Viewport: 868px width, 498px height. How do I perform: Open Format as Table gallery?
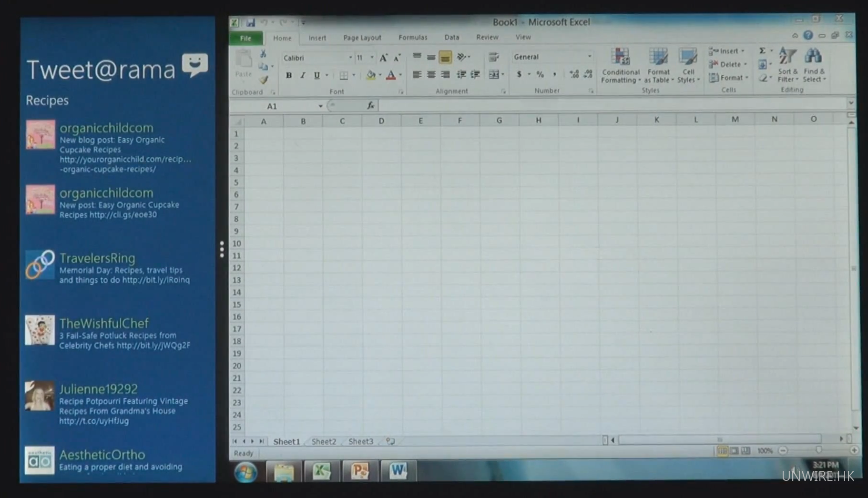(658, 66)
